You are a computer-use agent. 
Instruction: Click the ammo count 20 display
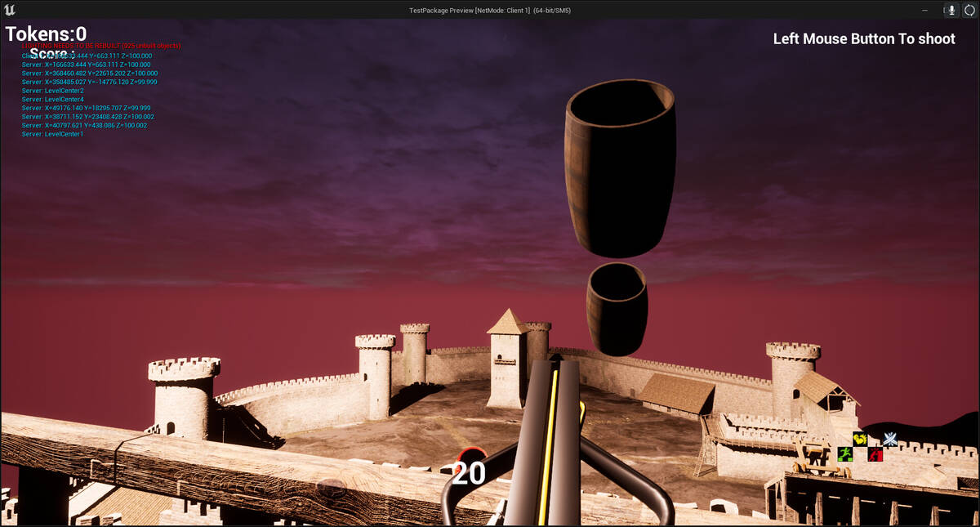(469, 474)
